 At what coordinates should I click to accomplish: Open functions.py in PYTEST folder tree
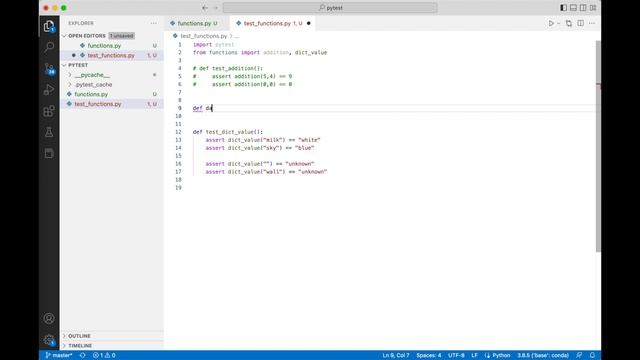point(91,94)
